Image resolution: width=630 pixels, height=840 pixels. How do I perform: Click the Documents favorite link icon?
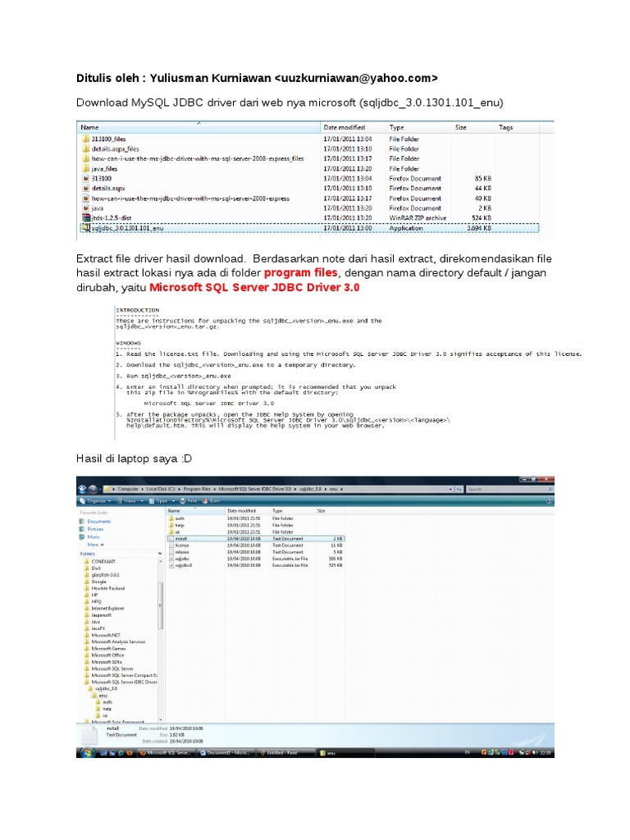pos(82,521)
